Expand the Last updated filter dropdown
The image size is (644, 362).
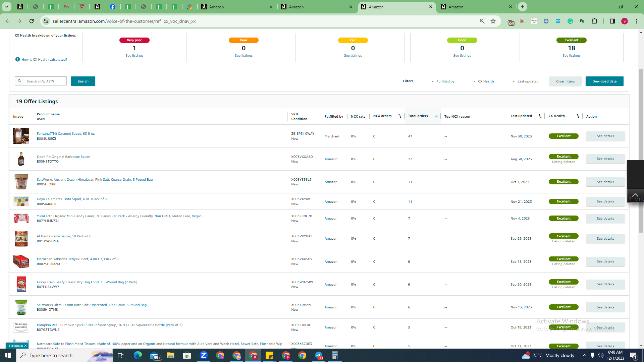pyautogui.click(x=525, y=81)
